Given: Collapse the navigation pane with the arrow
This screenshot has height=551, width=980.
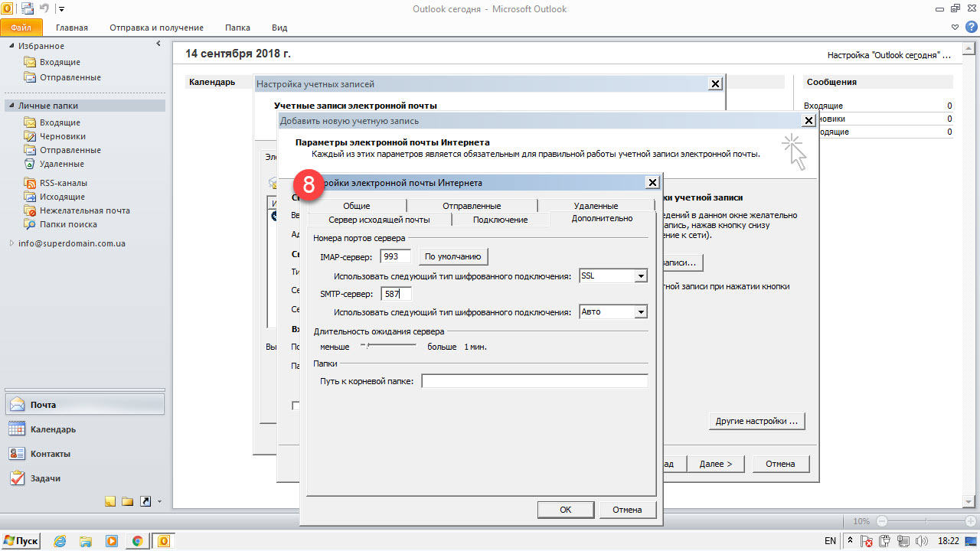Looking at the screenshot, I should pos(158,44).
